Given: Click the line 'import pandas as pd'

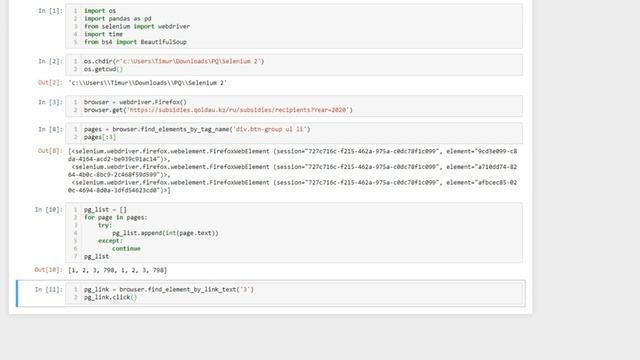Looking at the screenshot, I should click(x=118, y=18).
